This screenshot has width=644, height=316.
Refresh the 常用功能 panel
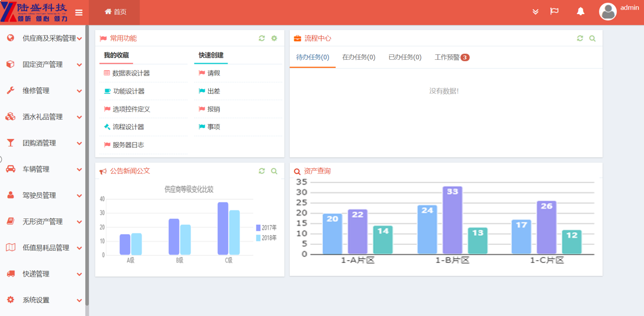click(262, 38)
